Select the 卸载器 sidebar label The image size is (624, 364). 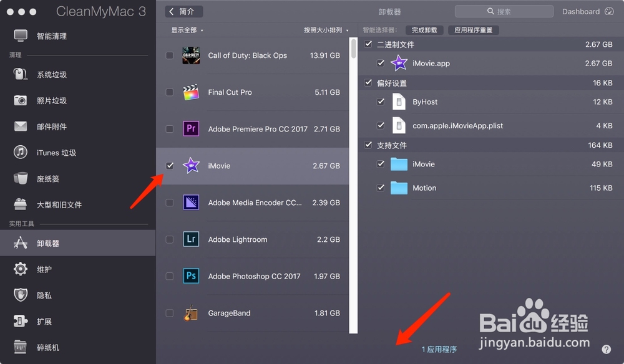(48, 243)
